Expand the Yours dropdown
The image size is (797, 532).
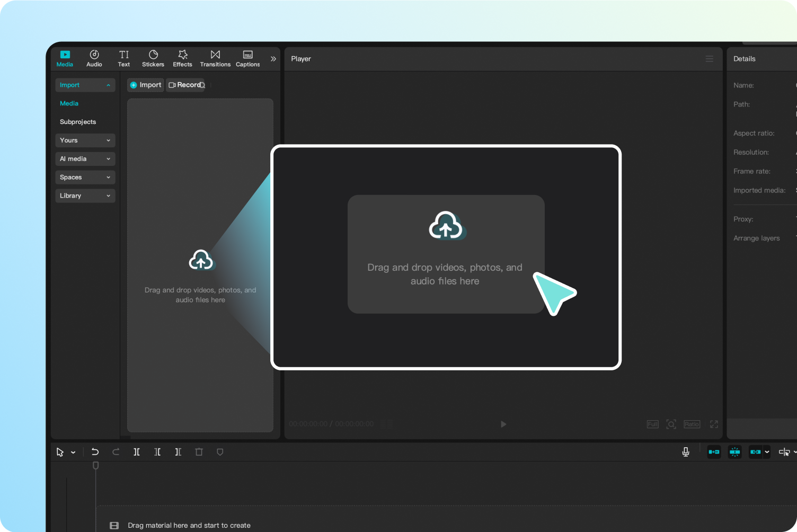85,140
